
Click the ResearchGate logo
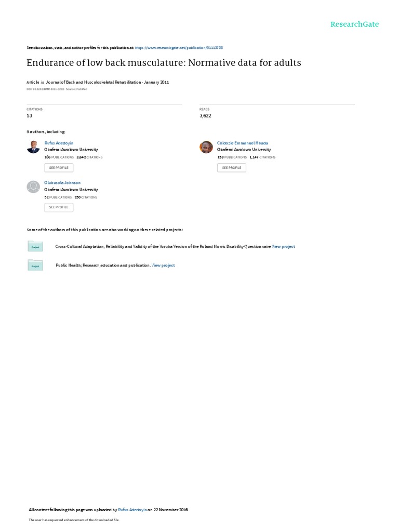coord(354,24)
